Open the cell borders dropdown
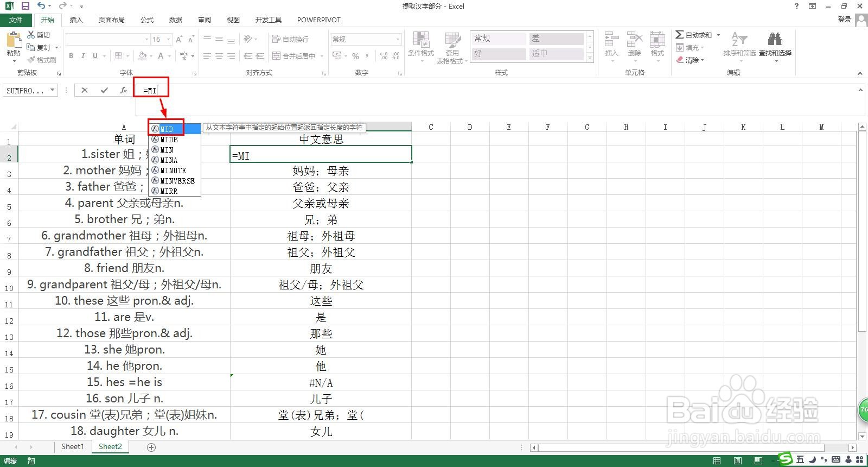This screenshot has width=868, height=467. point(129,56)
